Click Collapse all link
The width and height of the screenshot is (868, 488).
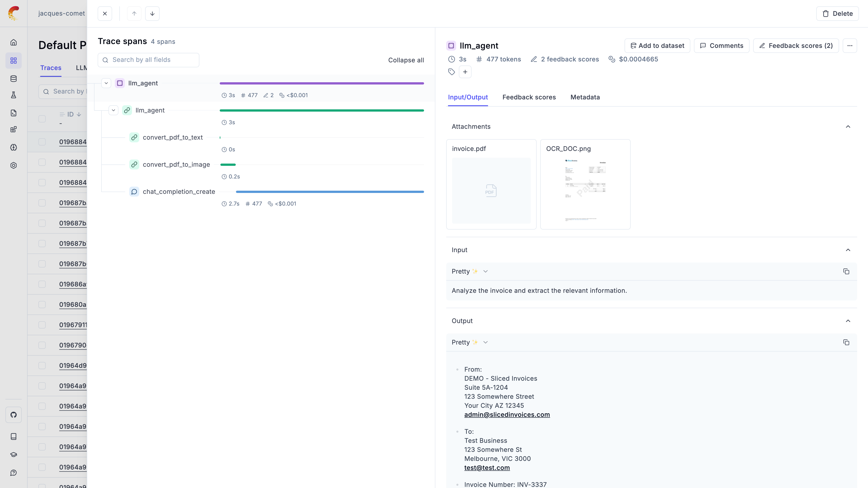(x=406, y=60)
